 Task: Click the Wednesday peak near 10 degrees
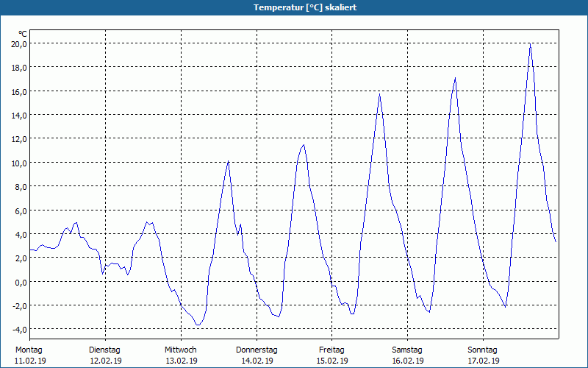[x=228, y=161]
